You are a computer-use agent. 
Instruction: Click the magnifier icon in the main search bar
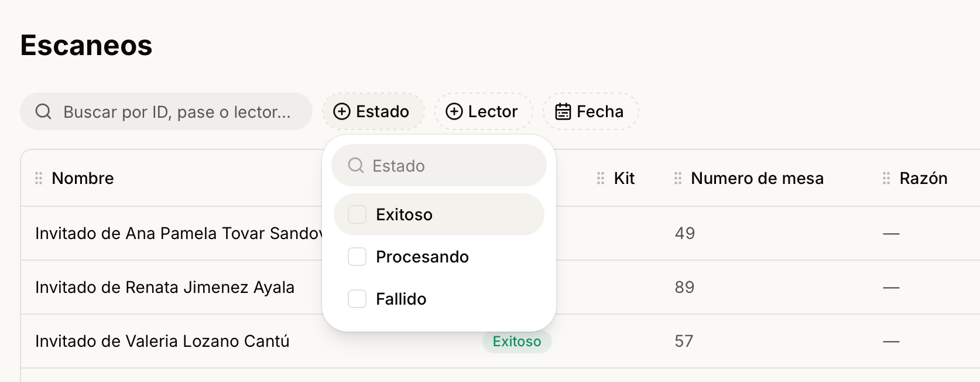tap(43, 111)
